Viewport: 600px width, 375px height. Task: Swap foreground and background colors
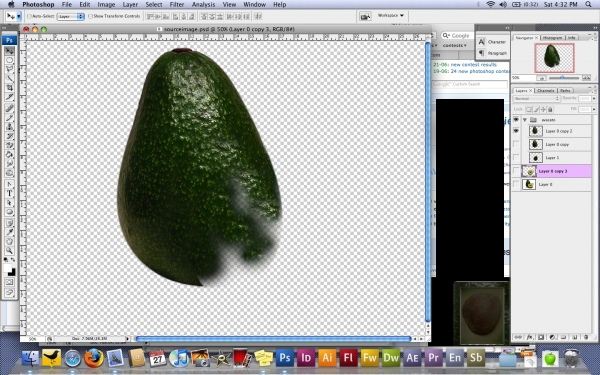click(x=13, y=260)
